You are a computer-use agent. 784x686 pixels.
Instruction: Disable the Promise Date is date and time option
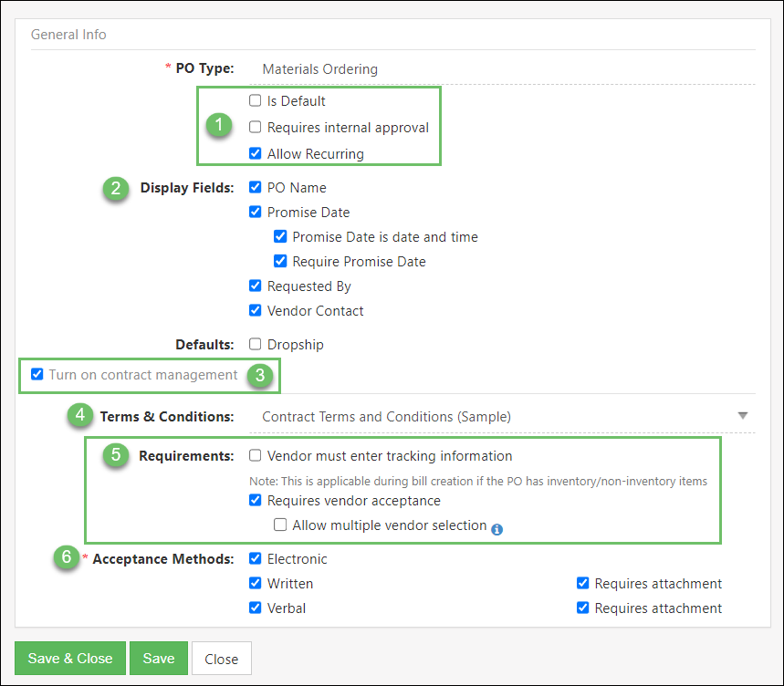click(x=280, y=236)
